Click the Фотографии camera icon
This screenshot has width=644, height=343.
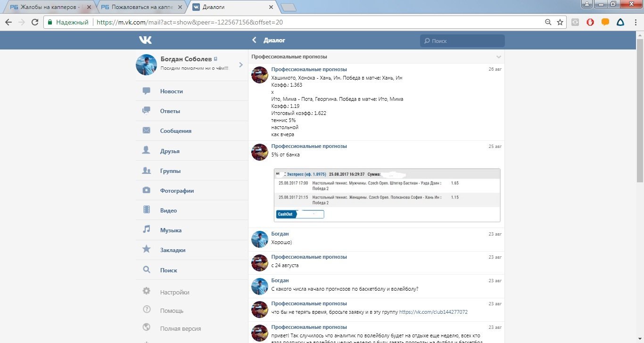tap(146, 190)
